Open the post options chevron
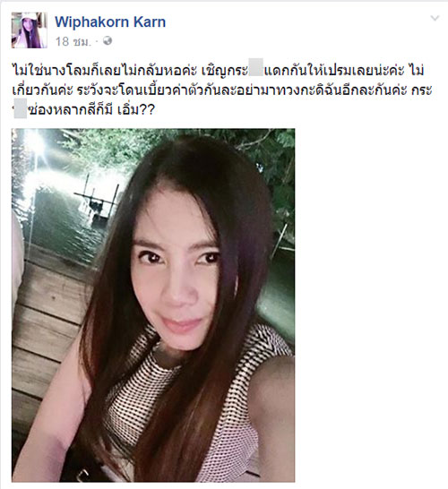Image resolution: width=448 pixels, height=489 pixels. coord(435,19)
